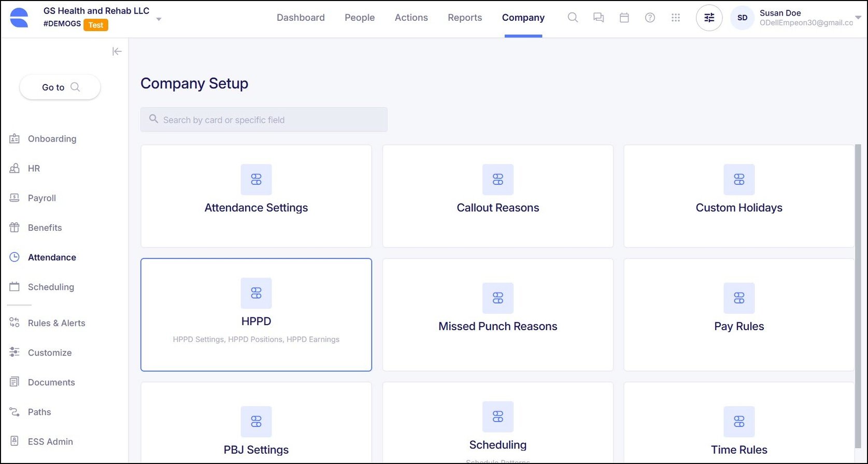Screen dimensions: 868x464
Task: Open the chat messages icon
Action: [599, 18]
